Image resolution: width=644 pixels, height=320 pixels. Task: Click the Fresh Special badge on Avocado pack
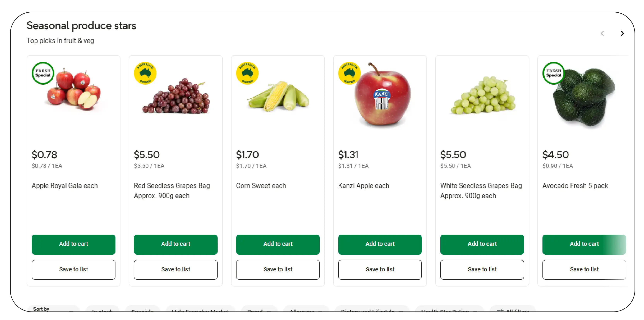[553, 73]
